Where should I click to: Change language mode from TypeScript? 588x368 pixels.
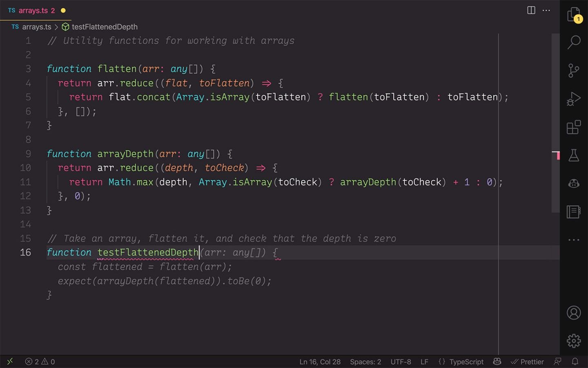tap(466, 362)
